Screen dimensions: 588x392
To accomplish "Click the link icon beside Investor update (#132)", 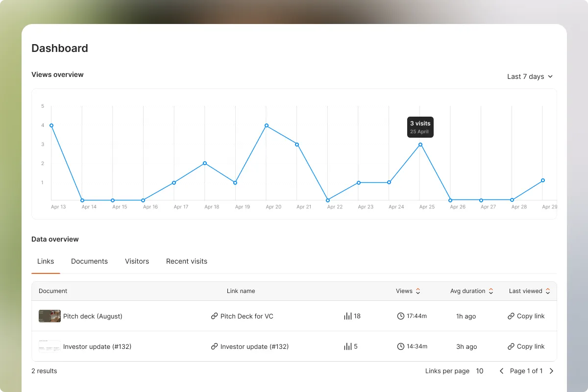I will click(215, 346).
